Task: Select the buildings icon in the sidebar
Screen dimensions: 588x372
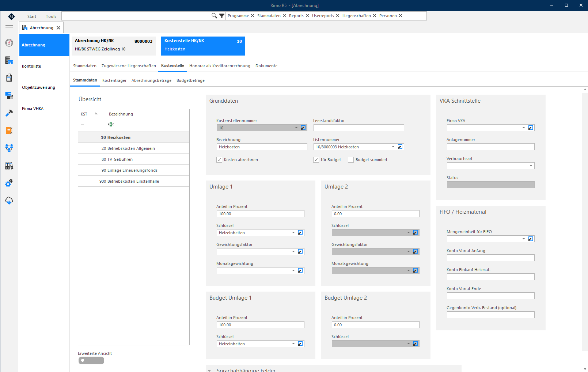Action: point(9,60)
